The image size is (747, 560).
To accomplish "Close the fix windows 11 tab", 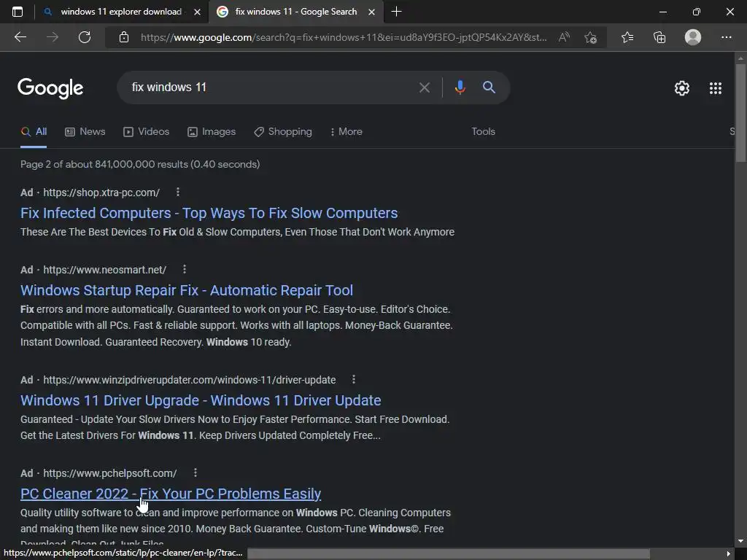I will coord(372,12).
